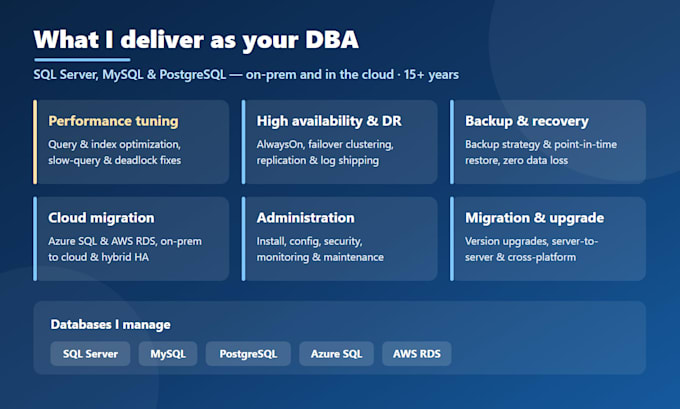This screenshot has width=680, height=409.
Task: Select the Administration card title
Action: (x=305, y=218)
